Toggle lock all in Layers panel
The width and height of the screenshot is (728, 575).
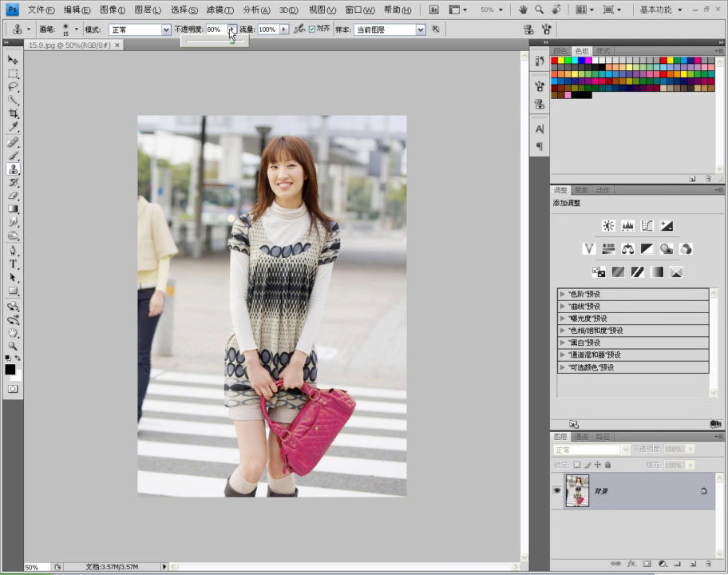607,465
